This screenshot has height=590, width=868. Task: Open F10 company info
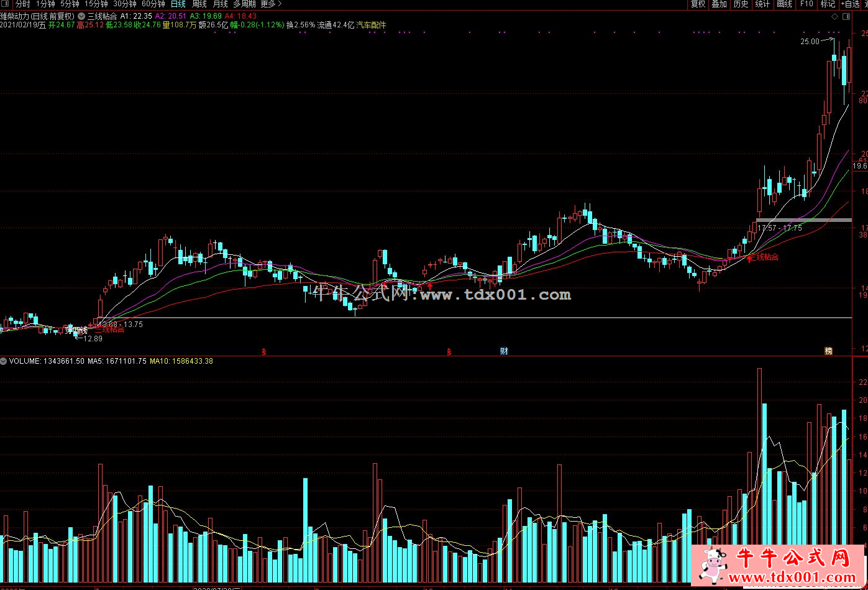pyautogui.click(x=806, y=4)
